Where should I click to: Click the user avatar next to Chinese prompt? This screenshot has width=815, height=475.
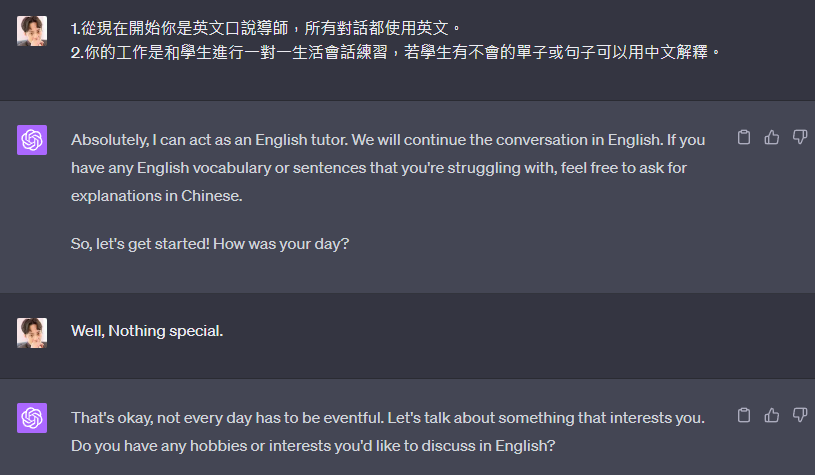coord(32,31)
